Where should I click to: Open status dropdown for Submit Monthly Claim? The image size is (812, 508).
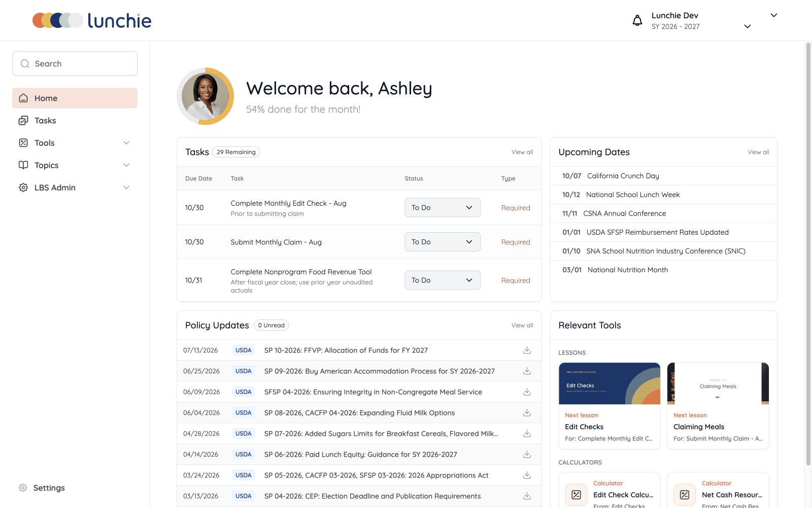443,242
